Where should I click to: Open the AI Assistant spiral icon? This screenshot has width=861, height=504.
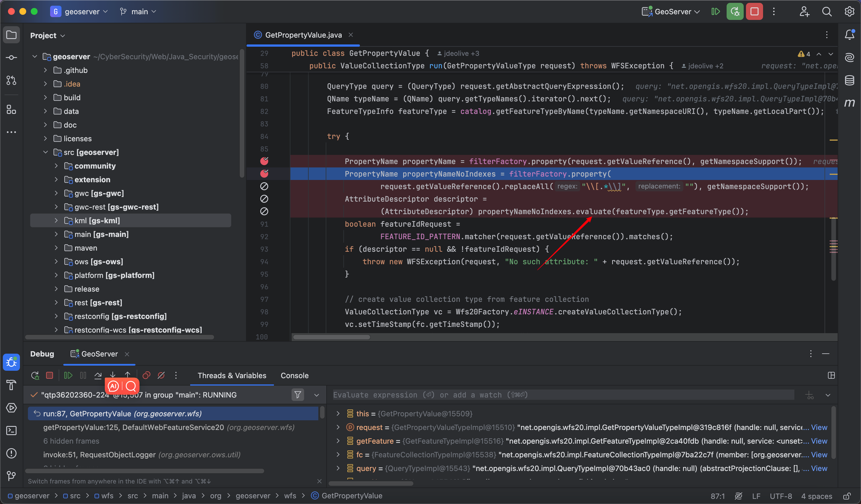click(849, 58)
